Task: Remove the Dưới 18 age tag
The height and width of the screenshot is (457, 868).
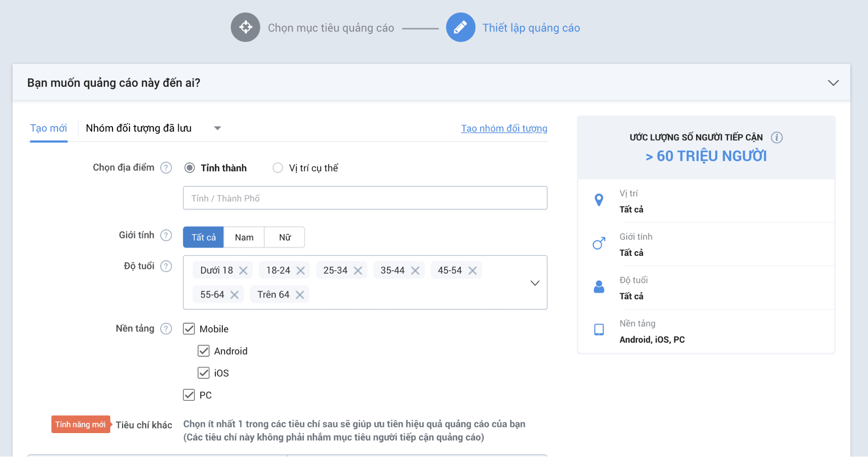Action: tap(243, 271)
